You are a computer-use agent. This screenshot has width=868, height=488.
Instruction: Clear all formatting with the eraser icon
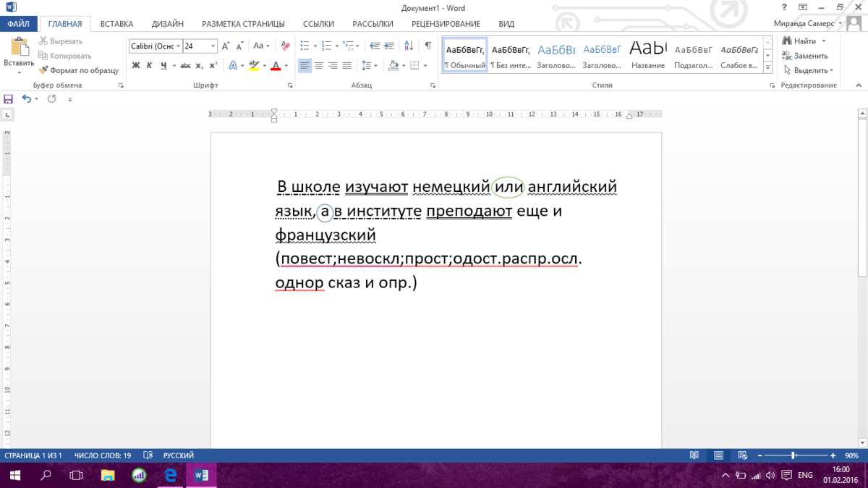point(284,46)
